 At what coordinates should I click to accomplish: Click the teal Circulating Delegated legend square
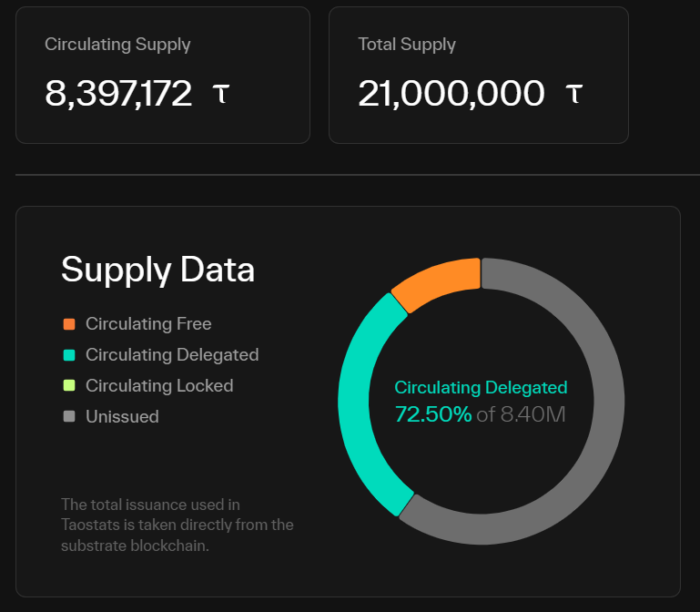click(x=69, y=355)
